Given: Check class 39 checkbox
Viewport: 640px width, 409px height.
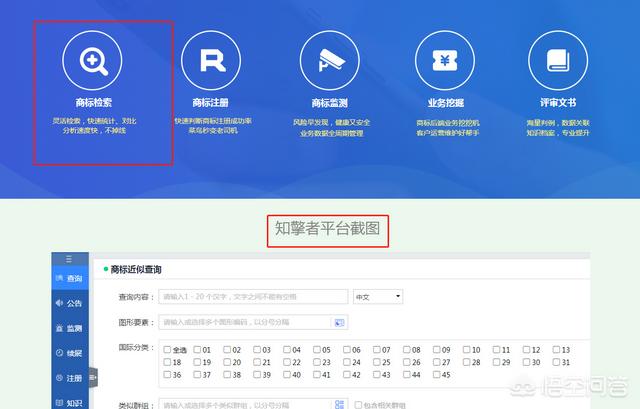Looking at the screenshot, I should pyautogui.click(x=257, y=374).
